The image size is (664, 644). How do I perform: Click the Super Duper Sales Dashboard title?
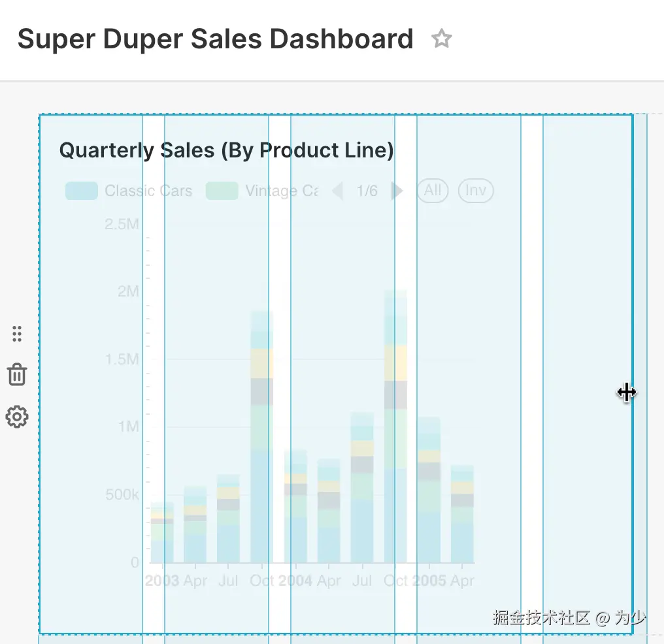click(215, 39)
